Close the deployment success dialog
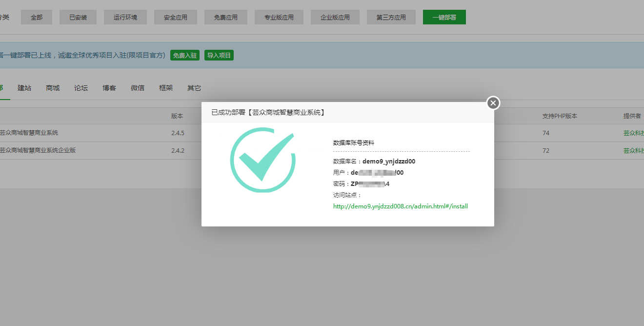The width and height of the screenshot is (644, 326). click(x=493, y=103)
